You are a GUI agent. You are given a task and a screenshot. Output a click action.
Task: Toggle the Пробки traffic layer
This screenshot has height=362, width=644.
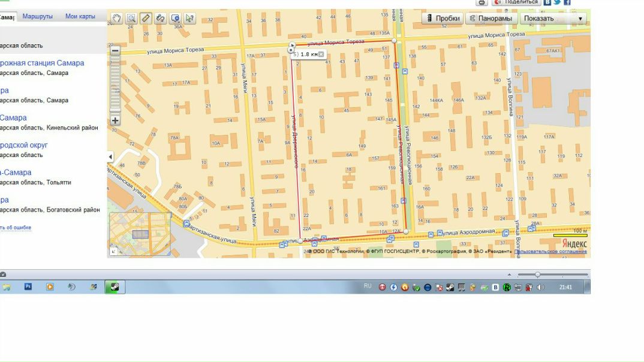(x=443, y=18)
